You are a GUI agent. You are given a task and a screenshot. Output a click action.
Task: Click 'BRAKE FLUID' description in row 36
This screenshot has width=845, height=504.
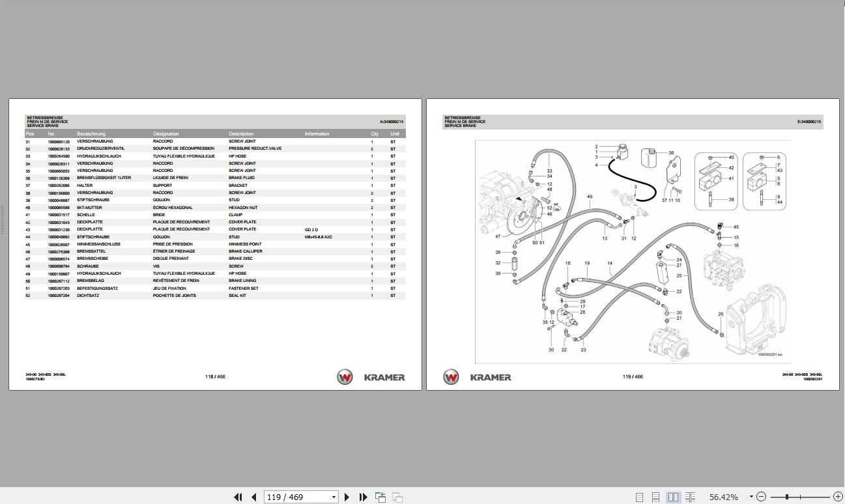pyautogui.click(x=242, y=178)
